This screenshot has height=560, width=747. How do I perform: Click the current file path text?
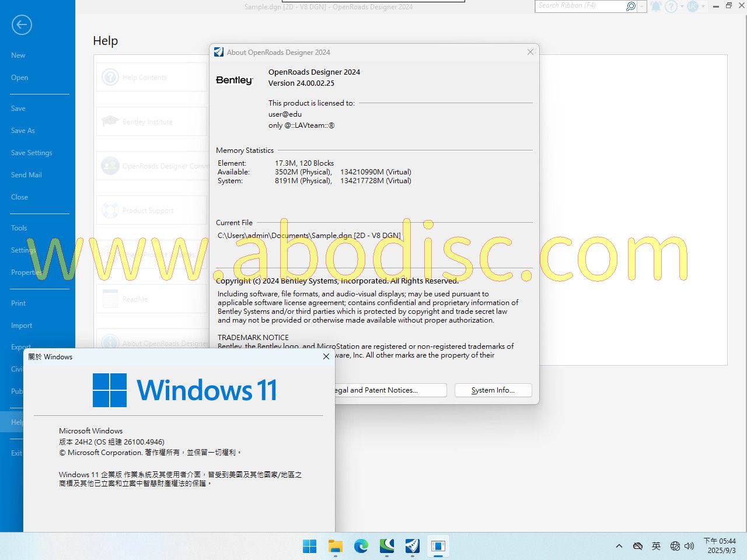click(309, 236)
